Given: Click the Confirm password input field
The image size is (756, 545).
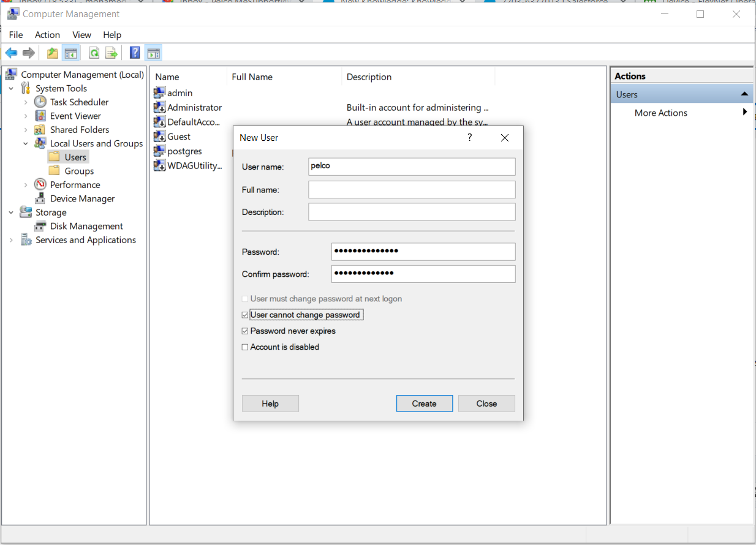Looking at the screenshot, I should pyautogui.click(x=423, y=274).
